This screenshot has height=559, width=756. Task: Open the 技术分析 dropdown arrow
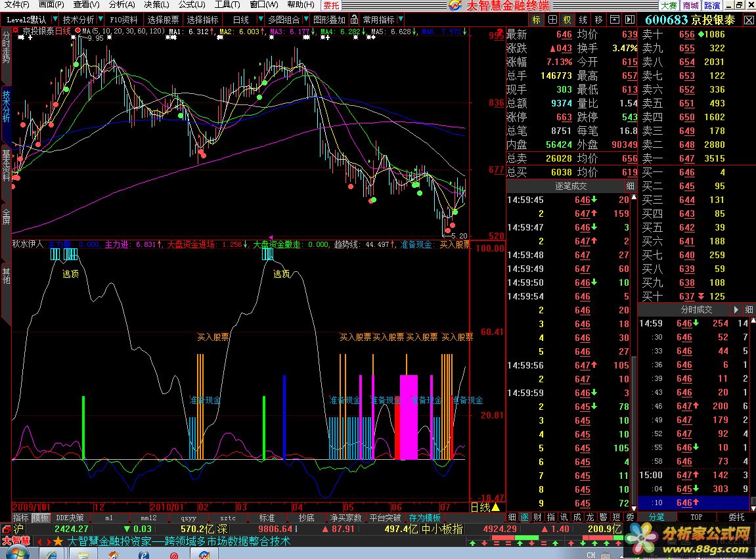coord(100,19)
